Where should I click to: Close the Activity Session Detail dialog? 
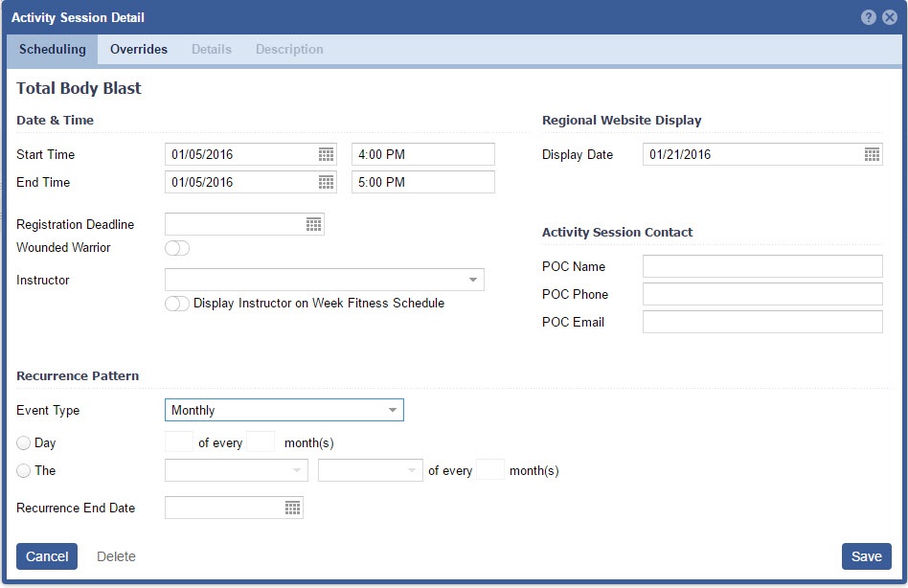[x=890, y=17]
